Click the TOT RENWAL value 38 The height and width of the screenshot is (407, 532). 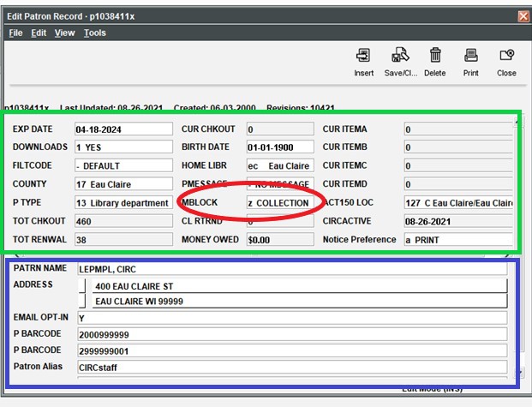123,240
